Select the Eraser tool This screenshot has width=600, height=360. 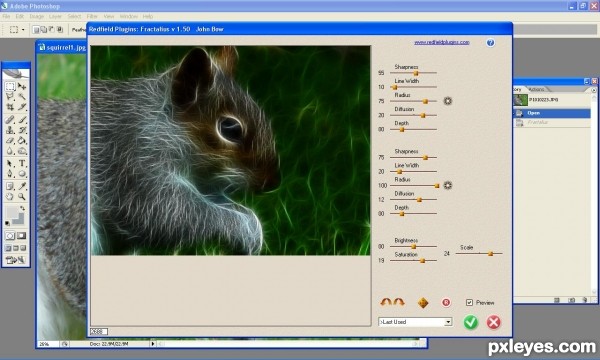click(x=10, y=140)
